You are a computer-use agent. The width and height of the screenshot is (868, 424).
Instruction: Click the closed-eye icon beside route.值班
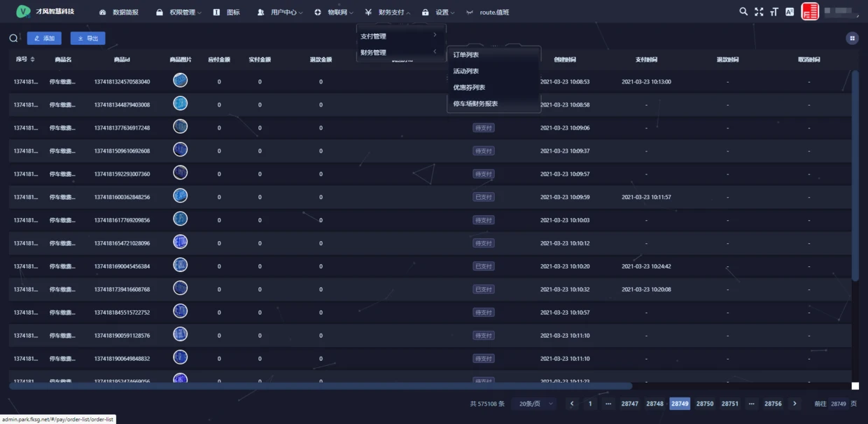pos(470,13)
